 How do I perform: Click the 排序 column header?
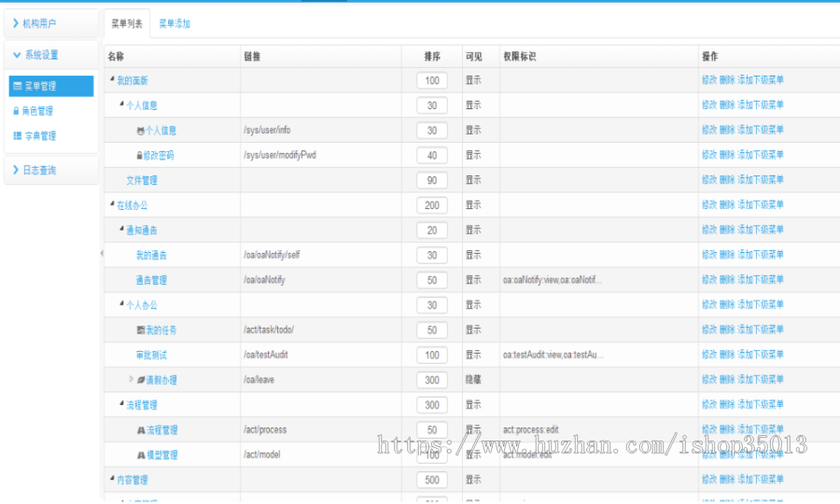pos(432,56)
